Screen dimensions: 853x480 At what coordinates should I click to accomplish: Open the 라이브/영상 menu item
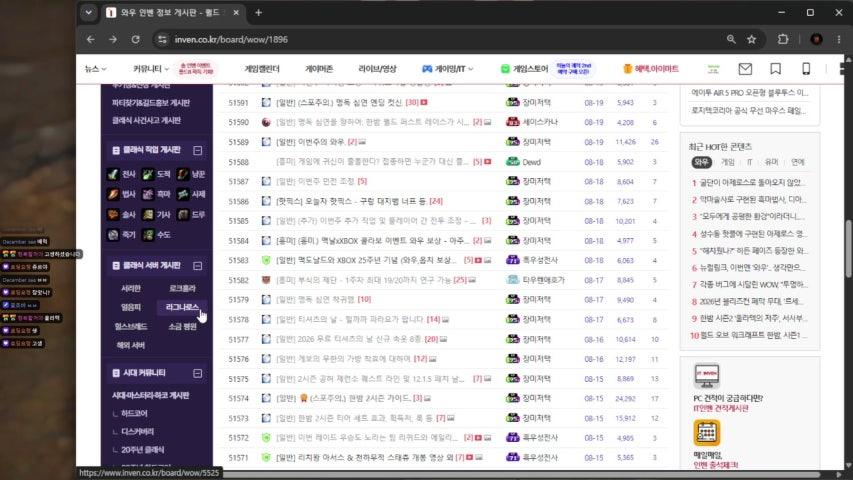point(377,69)
